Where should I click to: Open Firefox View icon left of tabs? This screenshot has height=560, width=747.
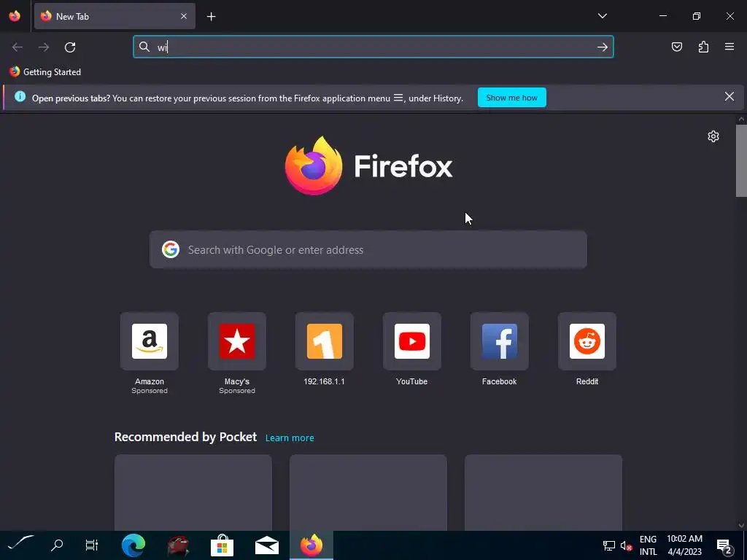coord(15,16)
